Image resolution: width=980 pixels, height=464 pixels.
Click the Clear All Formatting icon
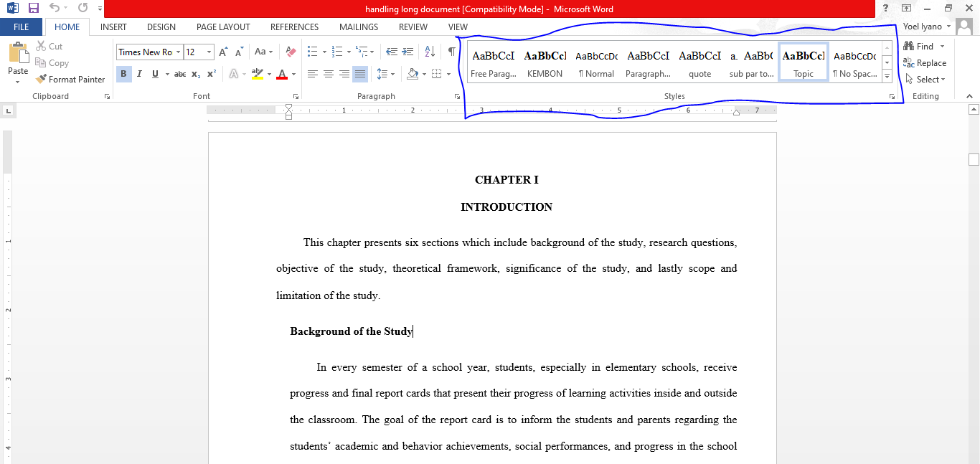point(289,51)
